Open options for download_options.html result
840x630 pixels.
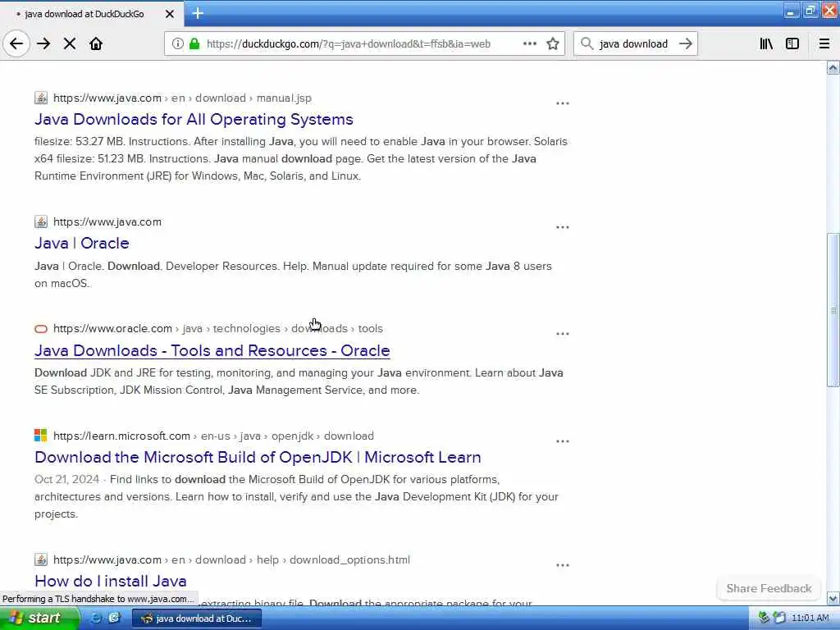pos(563,565)
